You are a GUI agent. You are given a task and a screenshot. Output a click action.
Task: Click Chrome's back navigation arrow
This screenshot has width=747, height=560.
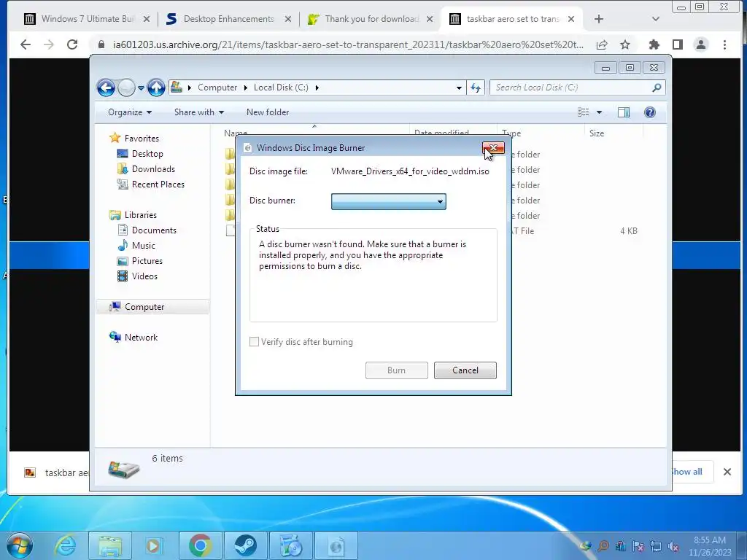[26, 44]
